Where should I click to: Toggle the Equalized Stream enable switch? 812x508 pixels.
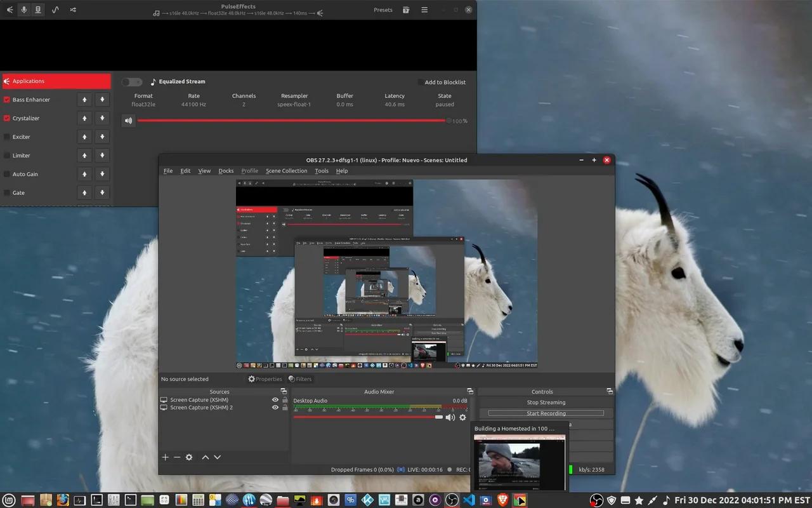[132, 82]
